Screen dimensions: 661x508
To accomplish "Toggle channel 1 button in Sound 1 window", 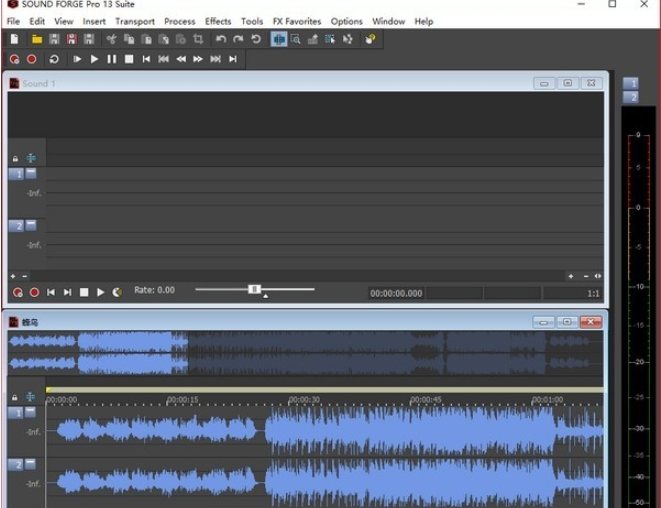I will (x=16, y=173).
